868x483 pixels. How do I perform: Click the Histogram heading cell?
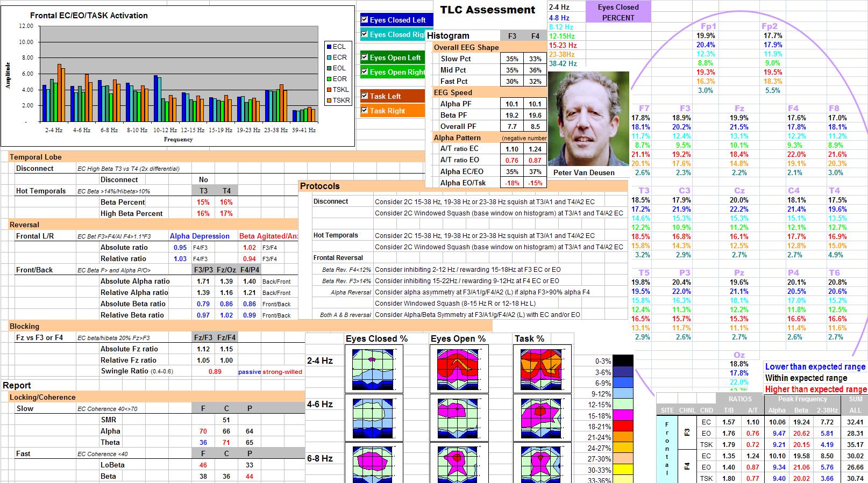(x=448, y=36)
